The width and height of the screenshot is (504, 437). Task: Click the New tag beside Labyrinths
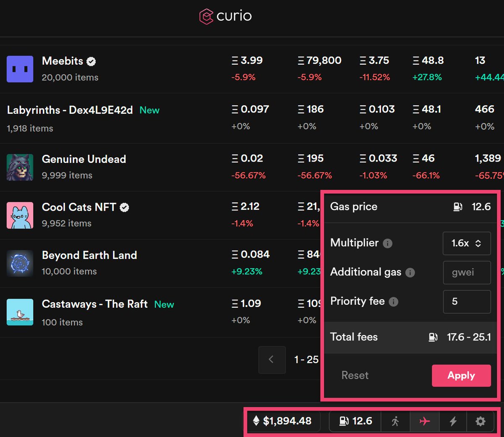[150, 110]
